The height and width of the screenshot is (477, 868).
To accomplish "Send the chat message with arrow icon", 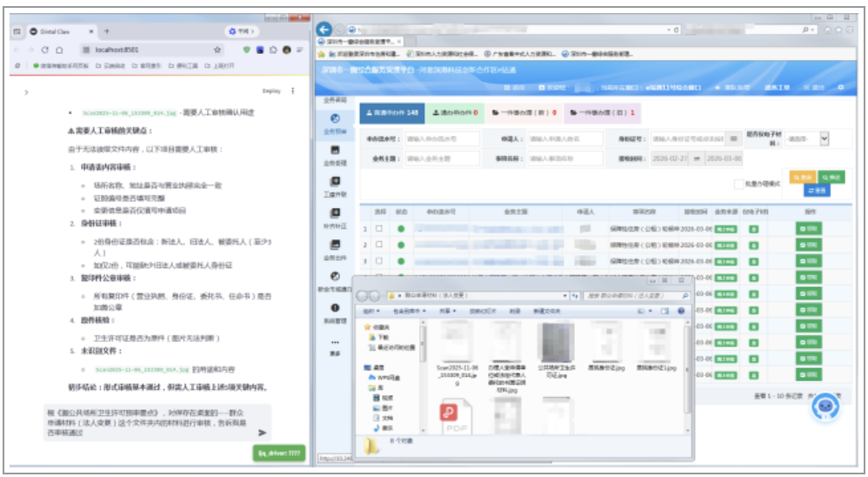I will (x=262, y=433).
